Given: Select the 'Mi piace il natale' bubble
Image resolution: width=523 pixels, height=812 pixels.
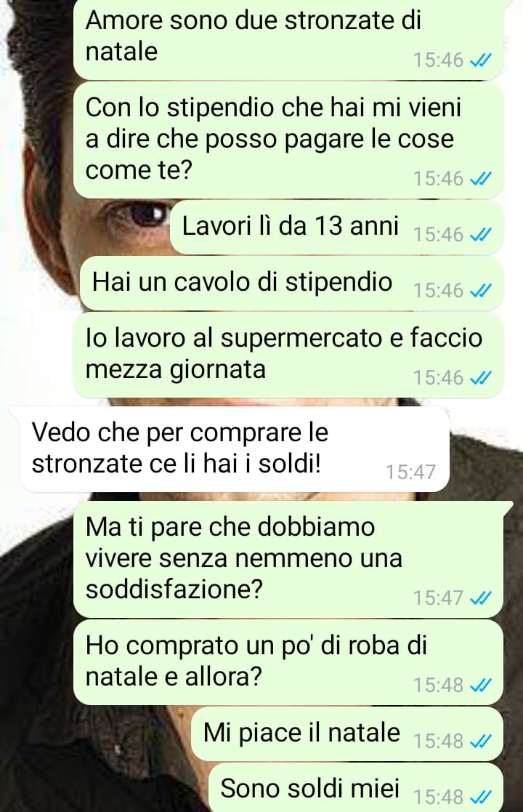Looking at the screenshot, I should point(347,733).
